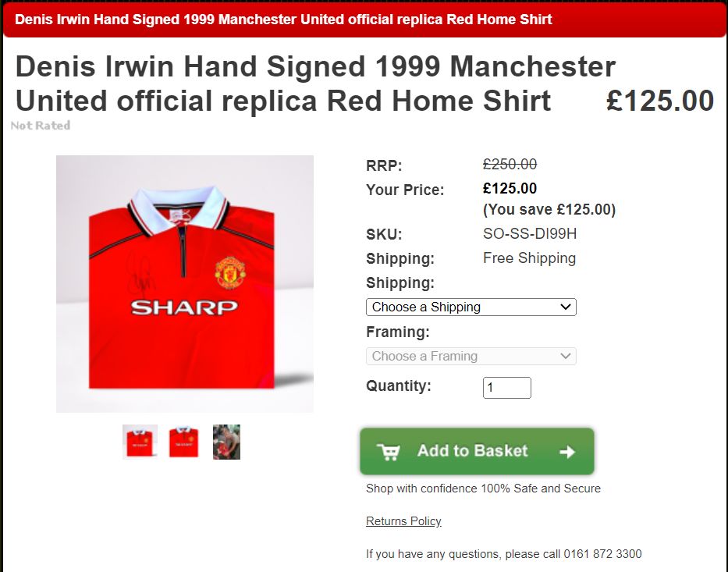Click the Not Rated rating indicator
Screen dimensions: 728x572
click(41, 126)
